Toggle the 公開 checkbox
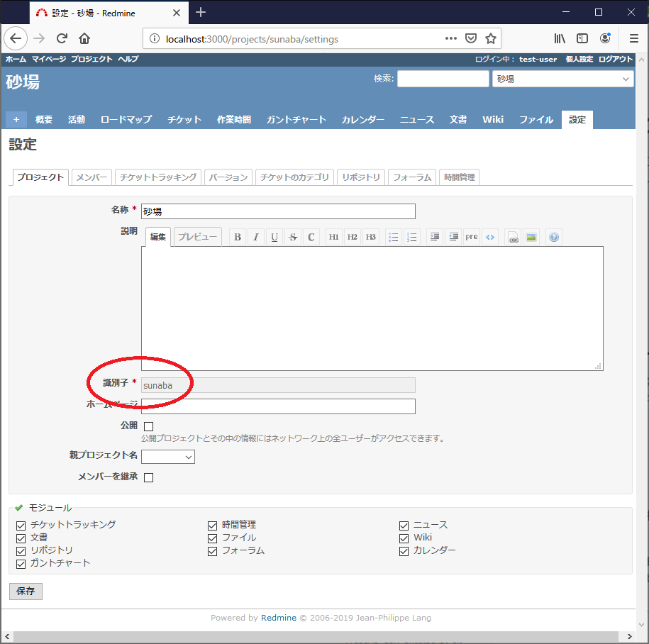Viewport: 649px width, 644px height. tap(148, 426)
